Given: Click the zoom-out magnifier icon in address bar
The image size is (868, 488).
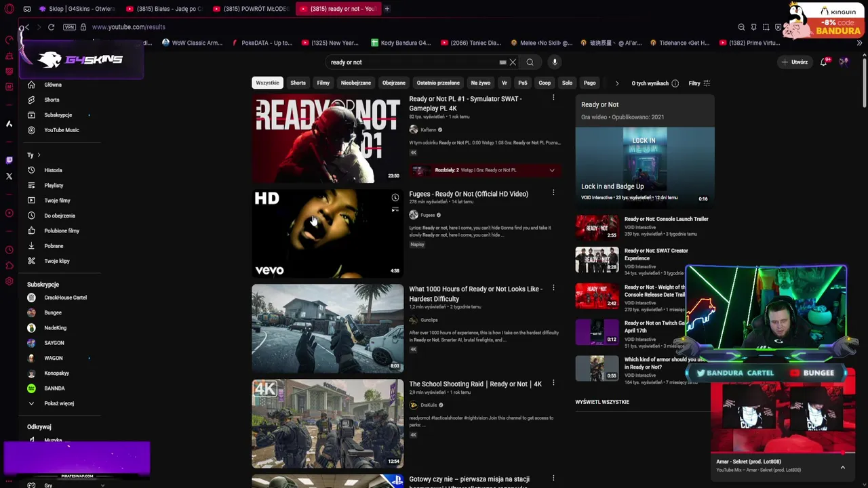Looking at the screenshot, I should [741, 27].
